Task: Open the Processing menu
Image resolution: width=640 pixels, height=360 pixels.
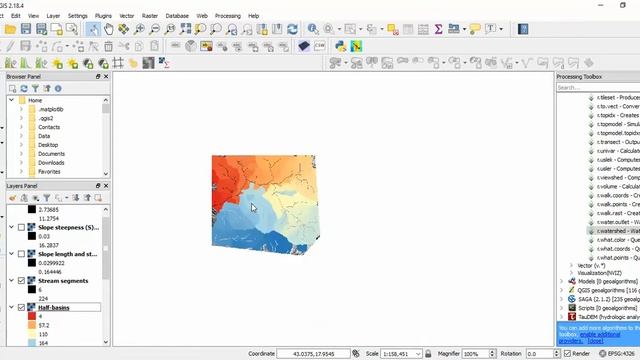Action: (228, 16)
